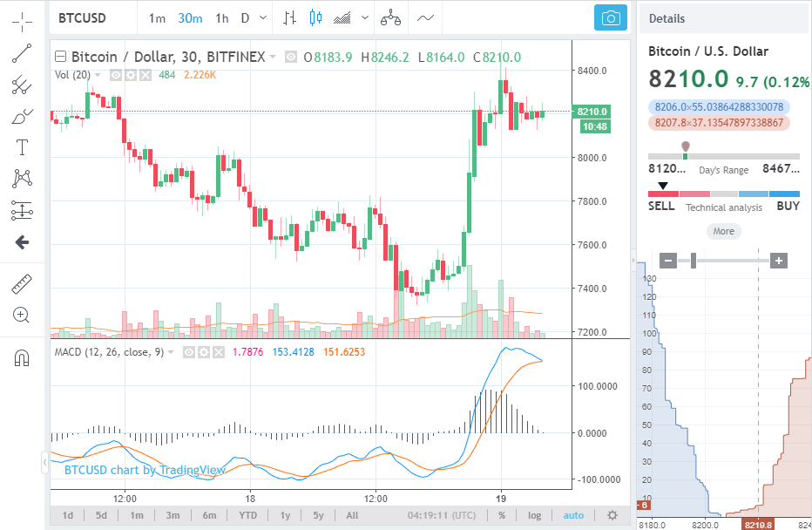812x530 pixels.
Task: Enable the magnet mode icon
Action: pyautogui.click(x=23, y=357)
